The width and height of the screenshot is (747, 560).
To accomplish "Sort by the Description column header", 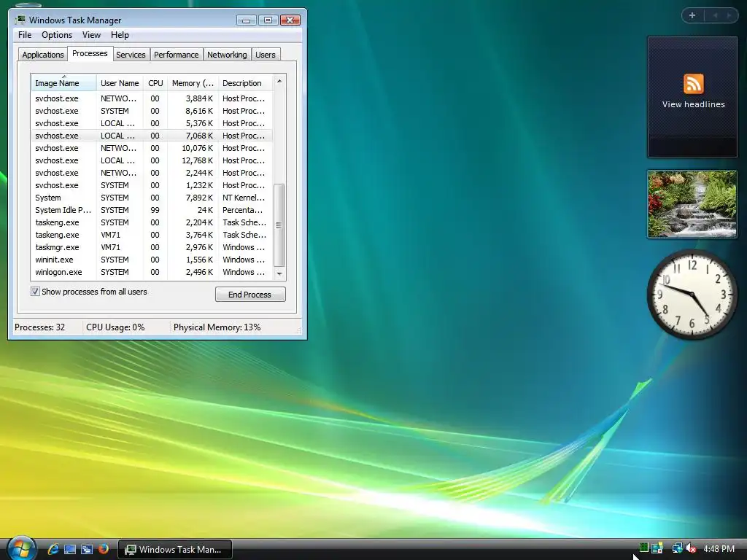I will click(x=245, y=83).
